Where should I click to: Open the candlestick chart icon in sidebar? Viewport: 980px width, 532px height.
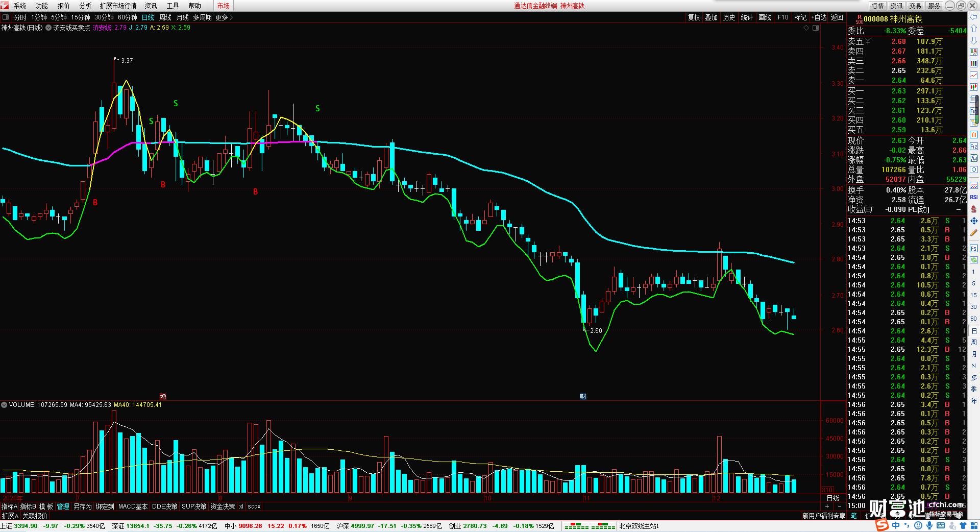click(x=973, y=87)
